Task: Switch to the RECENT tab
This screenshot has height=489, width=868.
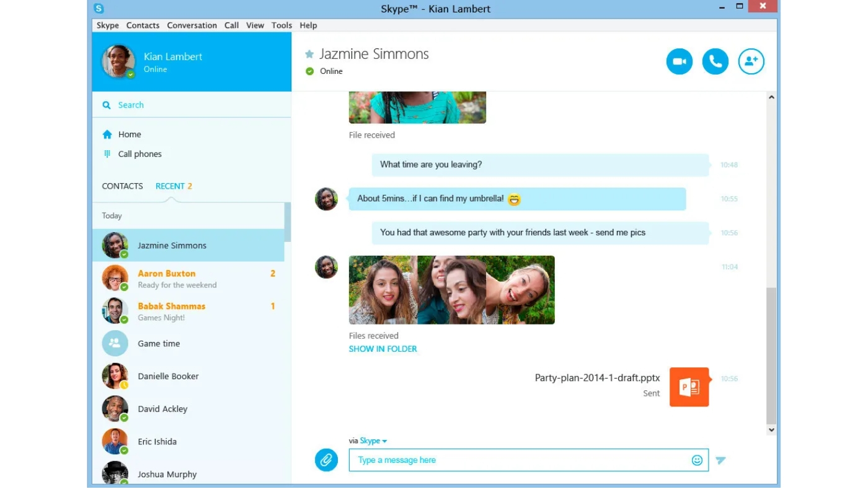Action: [174, 186]
